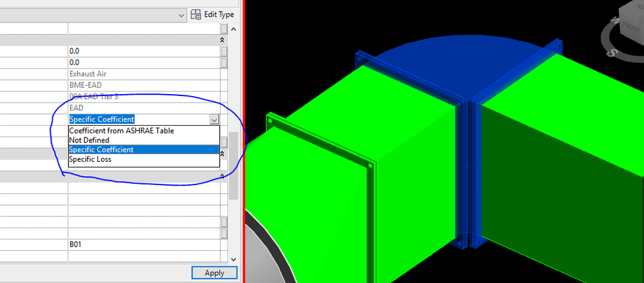Click the properties scrollbar down arrow
The image size is (644, 283).
point(233,259)
